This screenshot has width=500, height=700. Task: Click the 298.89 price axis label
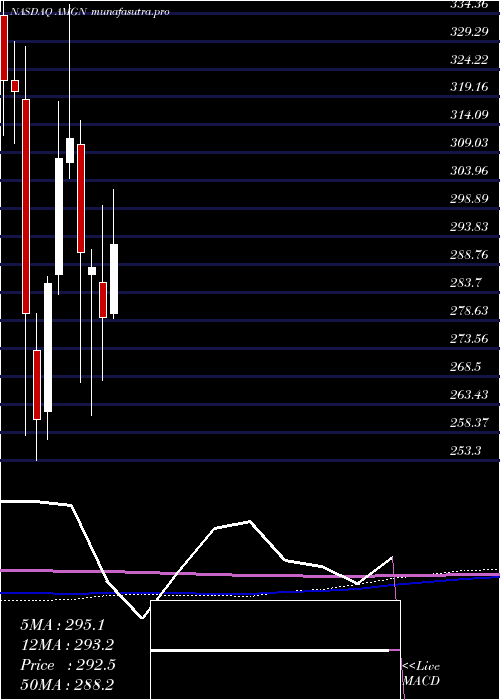469,199
